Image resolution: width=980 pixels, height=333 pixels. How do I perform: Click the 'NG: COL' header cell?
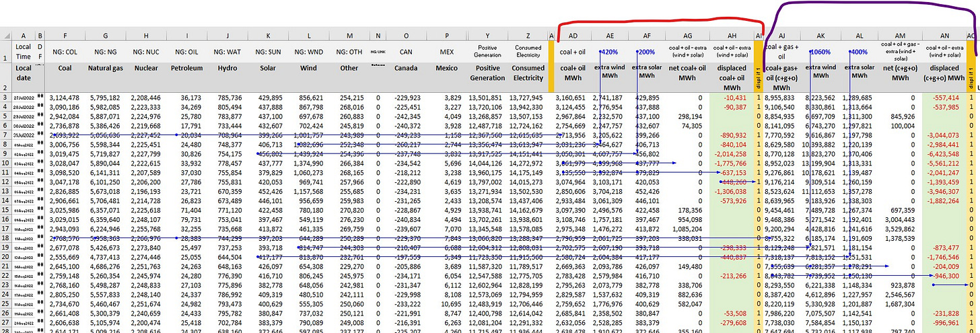coord(65,52)
